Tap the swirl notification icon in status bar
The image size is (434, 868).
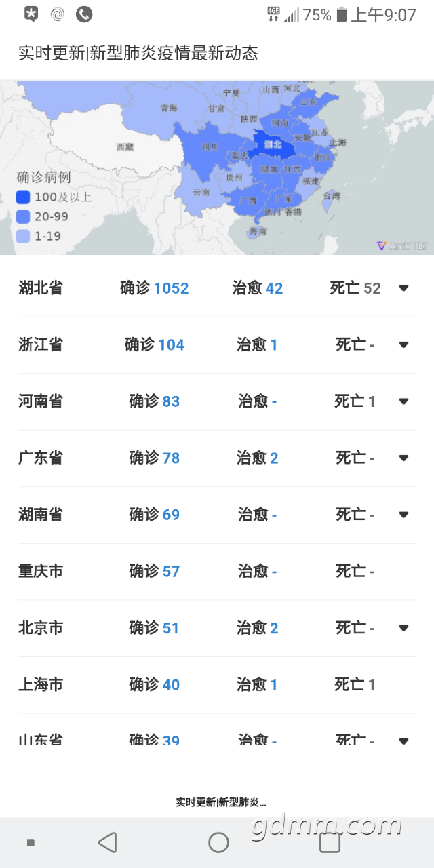[x=58, y=14]
